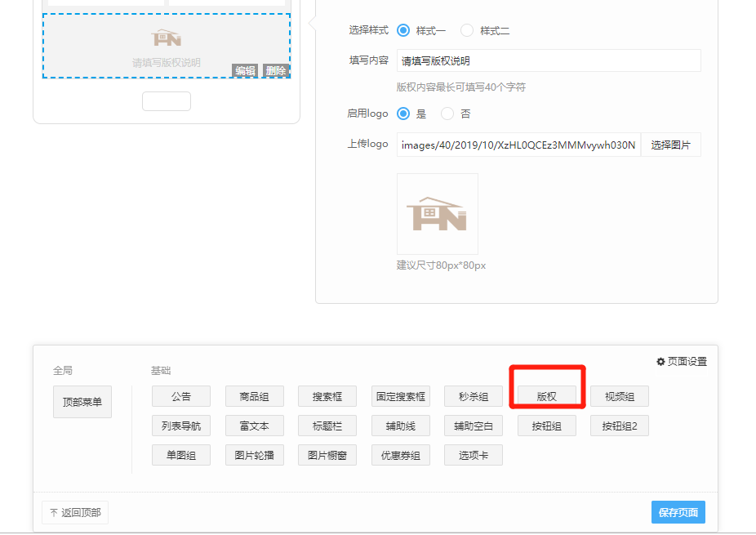The height and width of the screenshot is (535, 756).
Task: Click 版权内容最长可填写40个字符 hint text
Action: click(x=461, y=87)
